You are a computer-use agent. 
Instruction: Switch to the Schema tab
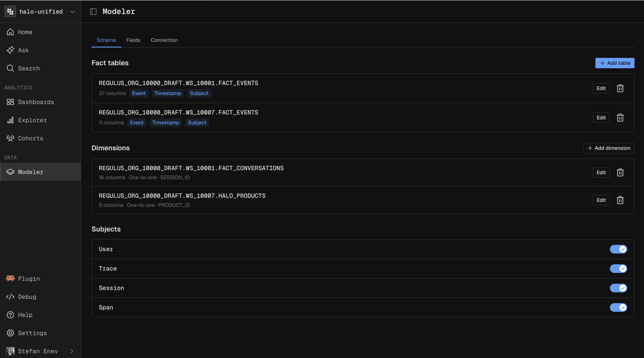point(106,40)
